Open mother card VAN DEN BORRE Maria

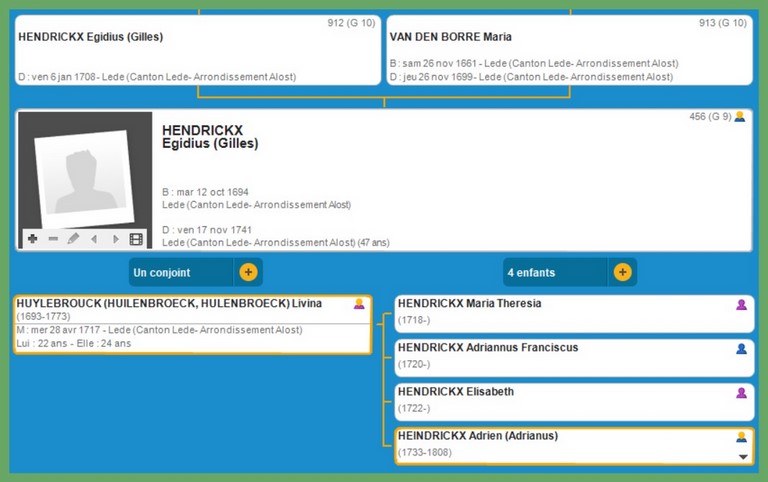click(568, 50)
